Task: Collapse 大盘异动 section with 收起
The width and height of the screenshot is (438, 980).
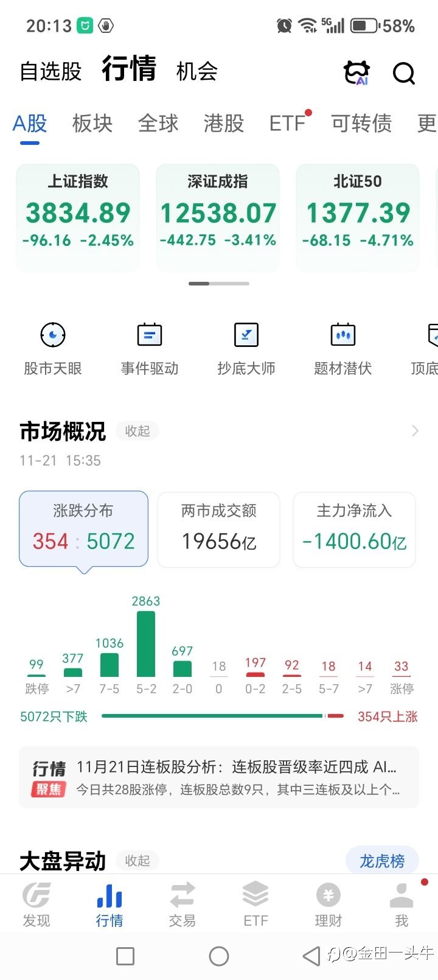Action: [x=137, y=861]
